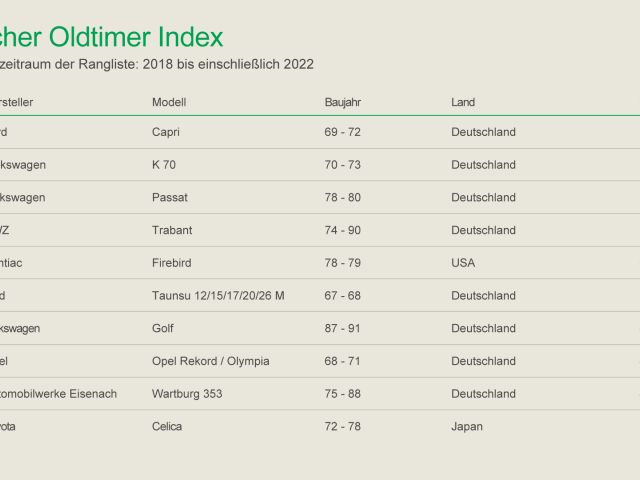Click the Celica model entry
Image resolution: width=640 pixels, height=480 pixels.
(x=167, y=426)
